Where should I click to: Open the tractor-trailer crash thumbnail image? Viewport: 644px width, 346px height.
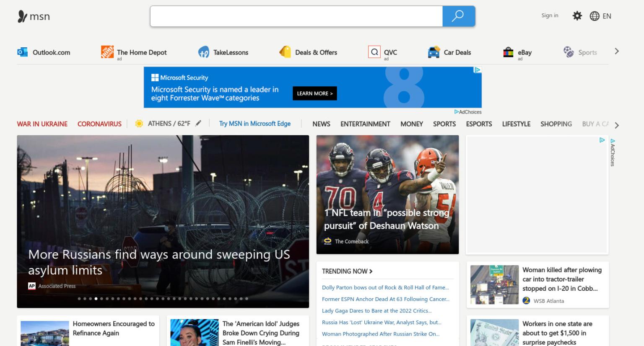coord(495,284)
